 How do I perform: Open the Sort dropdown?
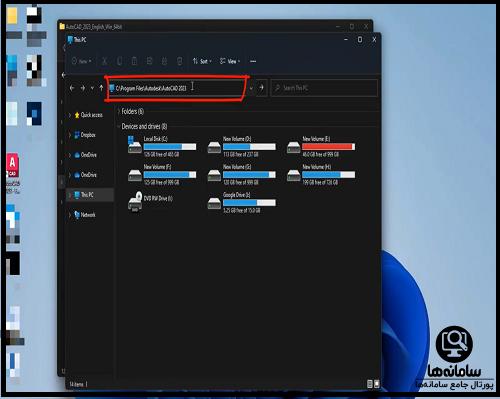(x=202, y=61)
